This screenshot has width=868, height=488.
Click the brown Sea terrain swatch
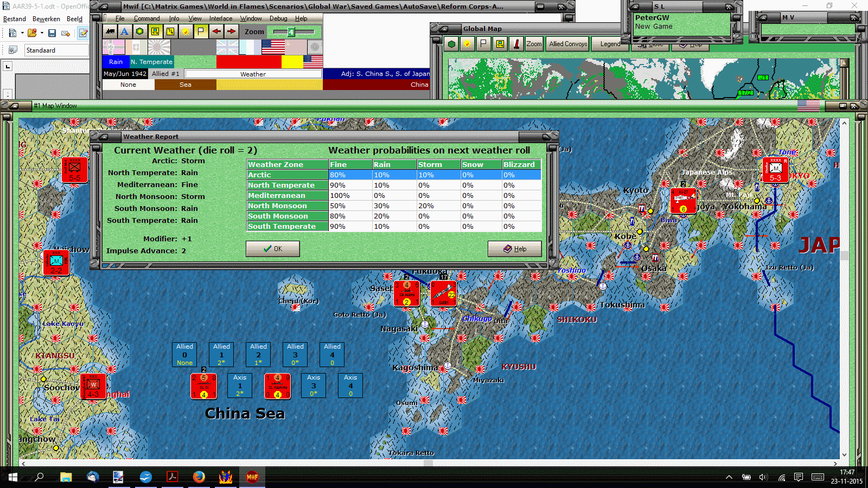(x=186, y=85)
